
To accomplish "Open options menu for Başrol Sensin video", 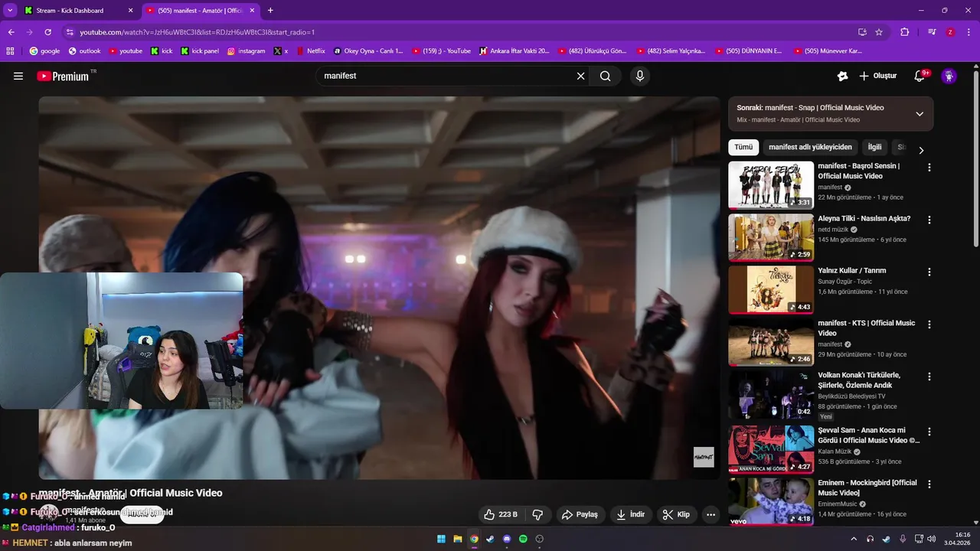I will pyautogui.click(x=929, y=167).
